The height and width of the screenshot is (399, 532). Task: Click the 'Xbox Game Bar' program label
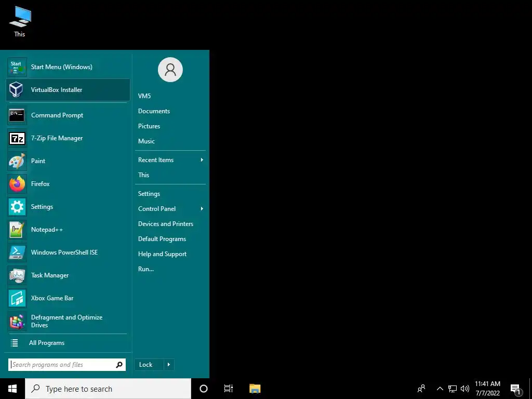(x=52, y=298)
